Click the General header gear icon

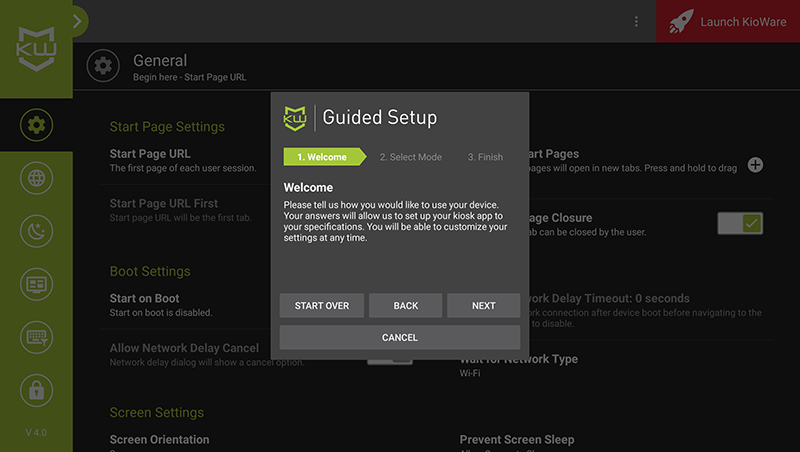103,66
